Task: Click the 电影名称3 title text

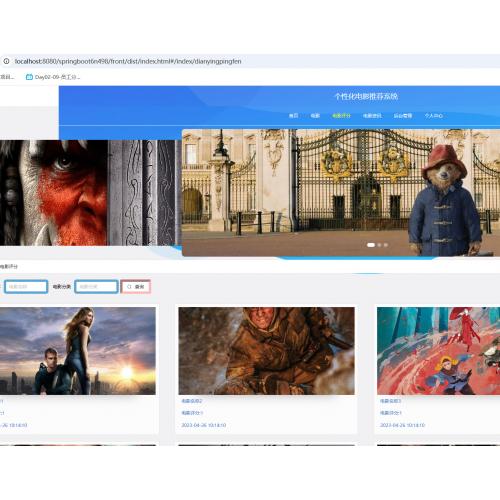Action: 390,401
